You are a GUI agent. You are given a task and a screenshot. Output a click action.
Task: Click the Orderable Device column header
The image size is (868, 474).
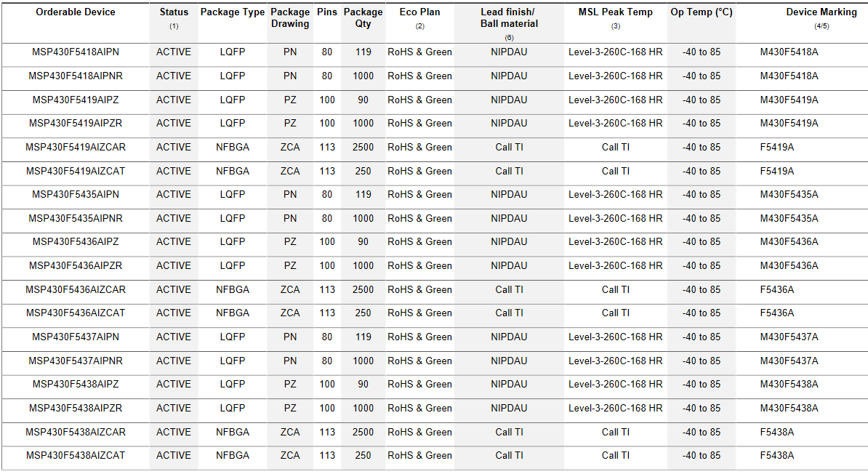(76, 12)
